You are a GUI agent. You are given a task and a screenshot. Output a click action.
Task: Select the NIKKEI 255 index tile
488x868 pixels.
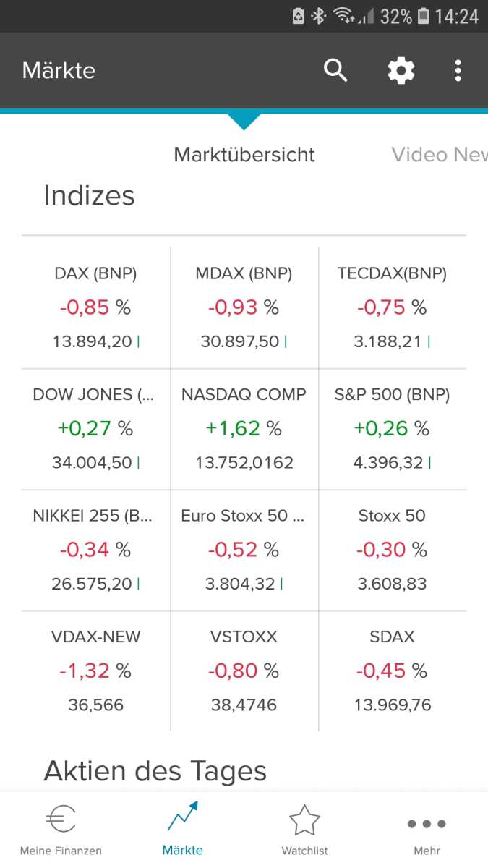click(96, 550)
